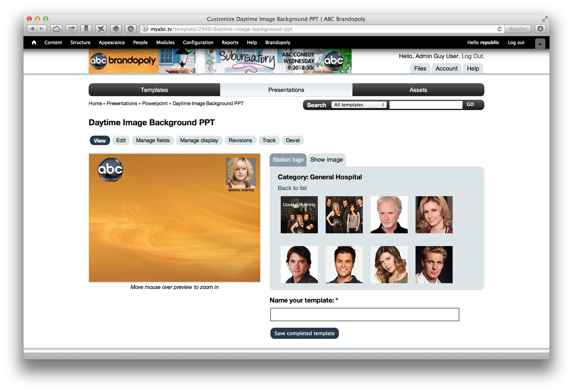The width and height of the screenshot is (573, 392).
Task: Click the Back to list link
Action: [x=292, y=188]
